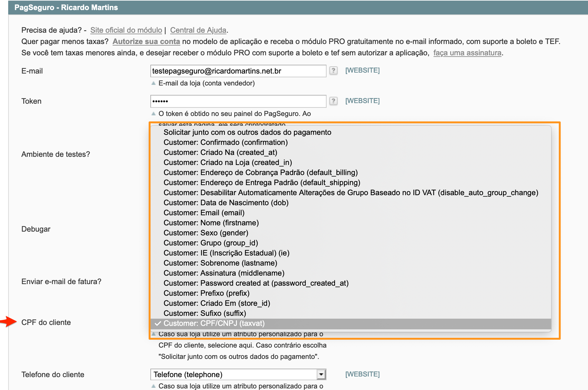Image resolution: width=588 pixels, height=390 pixels.
Task: Select the disable_auto_group_change option
Action: [351, 193]
